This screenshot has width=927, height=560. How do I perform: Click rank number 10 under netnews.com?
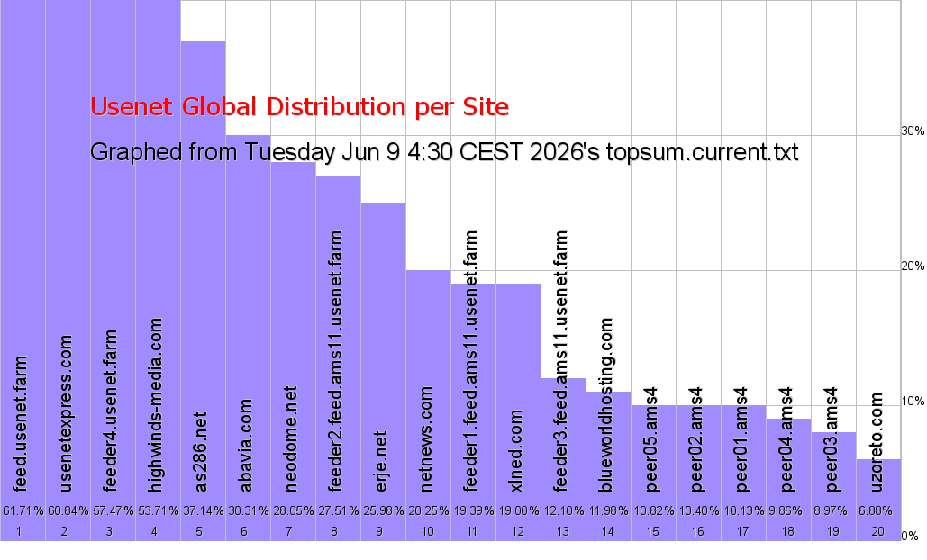coord(427,532)
